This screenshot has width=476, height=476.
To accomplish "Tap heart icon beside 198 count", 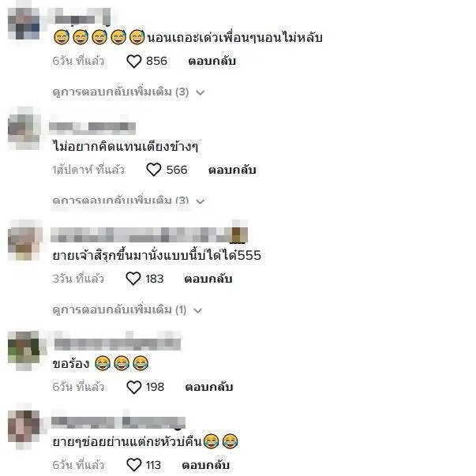I will click(134, 387).
